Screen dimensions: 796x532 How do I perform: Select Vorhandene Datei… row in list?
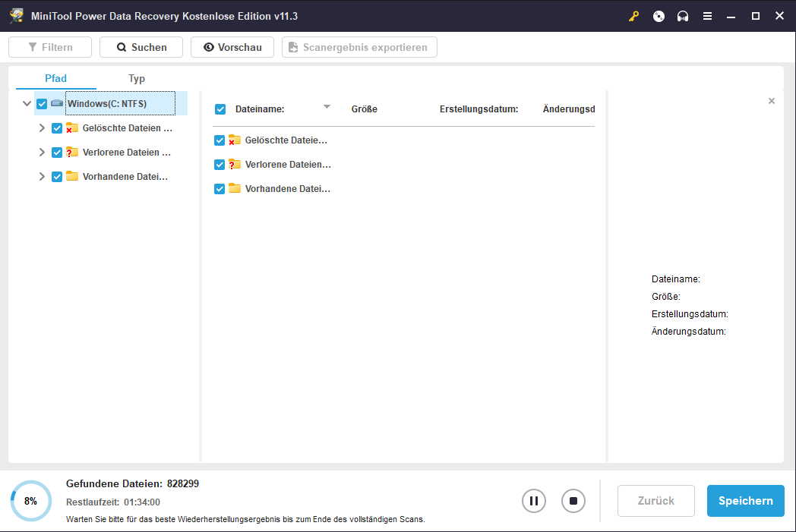(x=287, y=189)
